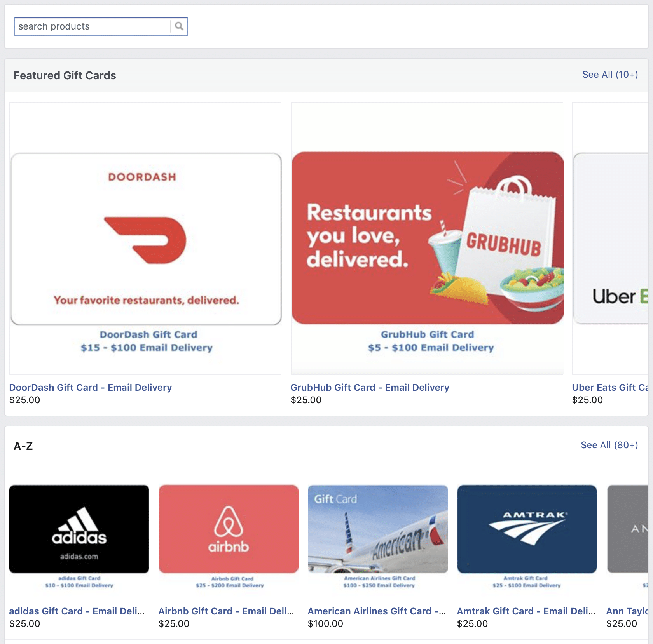Open Amtrak Gift Card title link
The height and width of the screenshot is (644, 653).
click(526, 611)
